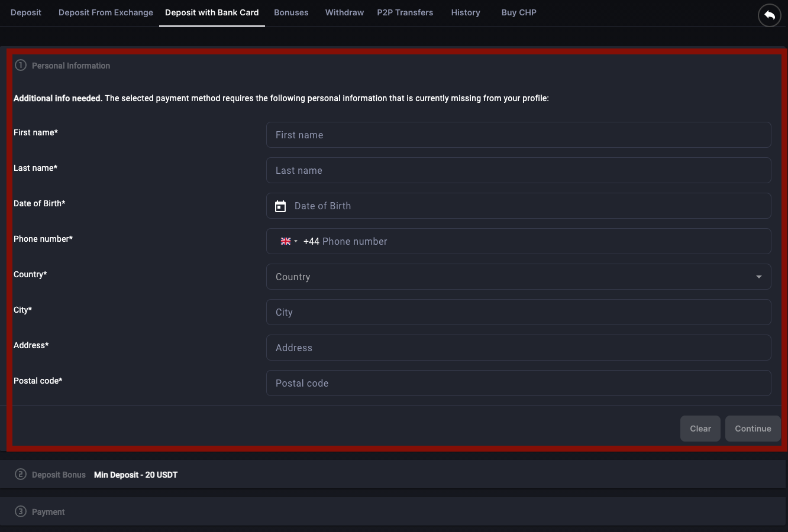This screenshot has height=532, width=788.
Task: Select the Deposit with Bank Card tab
Action: click(x=212, y=12)
